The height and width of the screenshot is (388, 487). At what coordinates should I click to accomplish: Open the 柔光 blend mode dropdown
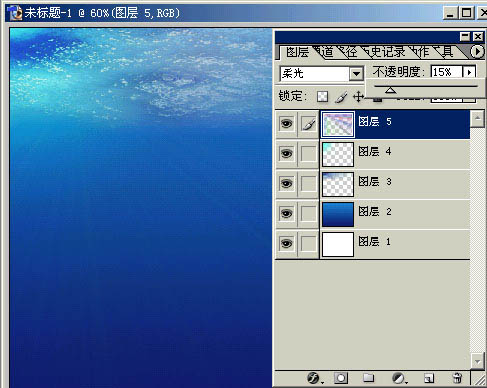(x=356, y=74)
